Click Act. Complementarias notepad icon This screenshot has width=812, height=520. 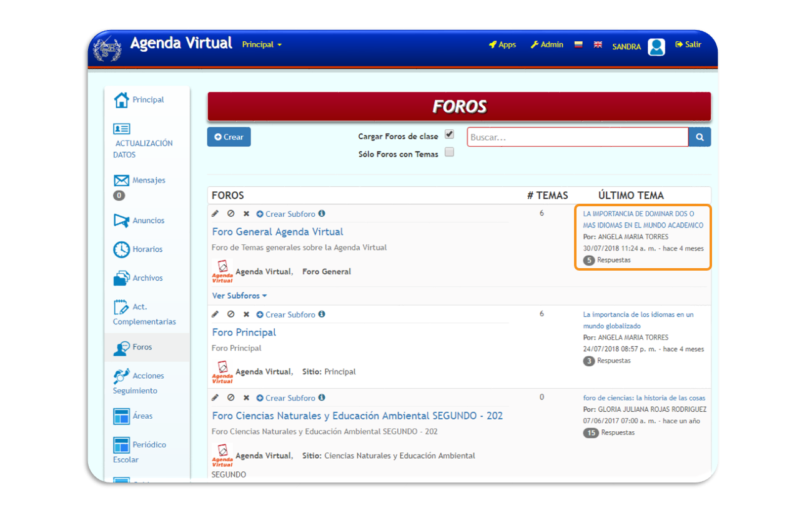121,307
